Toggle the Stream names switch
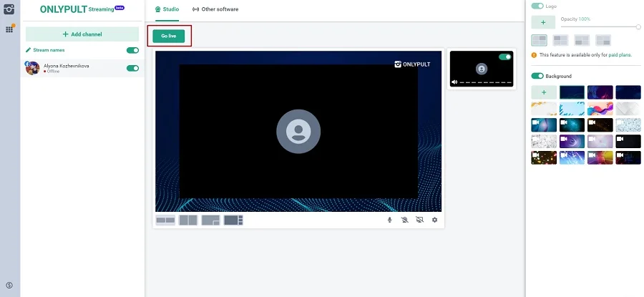This screenshot has height=297, width=644. pos(132,50)
